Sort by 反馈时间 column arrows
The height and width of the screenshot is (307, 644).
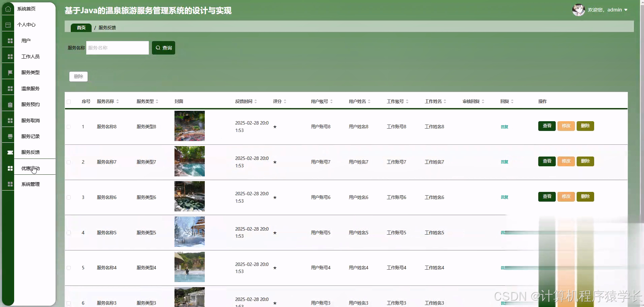point(256,101)
